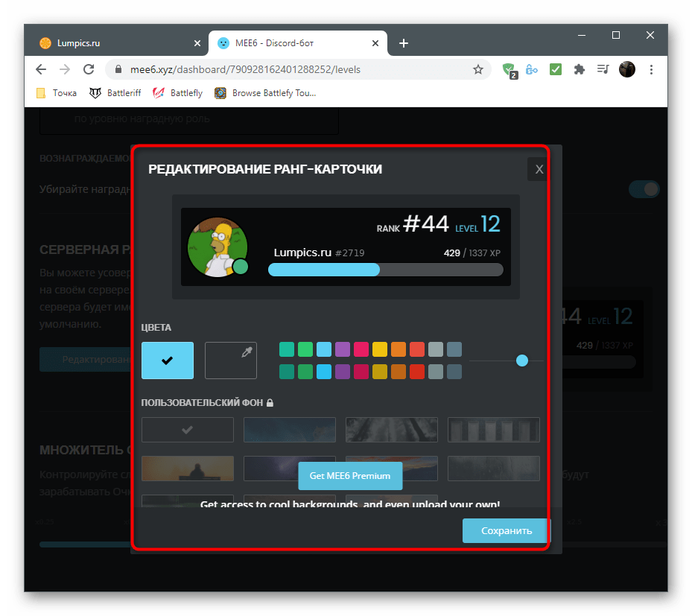Image resolution: width=692 pixels, height=616 pixels.
Task: Open the media control playlist icon
Action: tap(603, 69)
